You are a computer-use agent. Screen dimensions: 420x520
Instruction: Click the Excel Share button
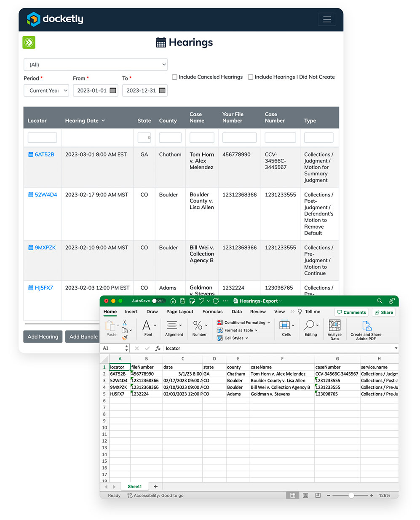coord(384,312)
